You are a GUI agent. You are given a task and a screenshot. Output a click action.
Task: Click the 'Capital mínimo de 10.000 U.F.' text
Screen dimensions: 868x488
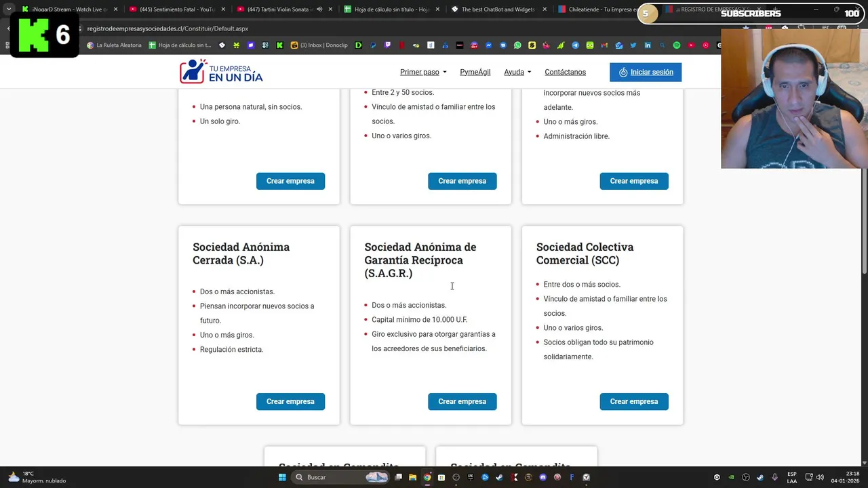point(419,319)
